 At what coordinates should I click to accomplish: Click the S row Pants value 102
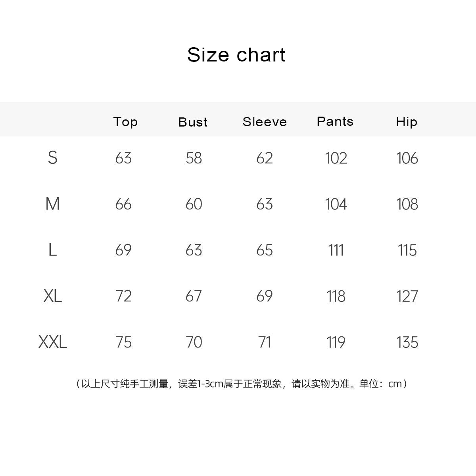336,158
